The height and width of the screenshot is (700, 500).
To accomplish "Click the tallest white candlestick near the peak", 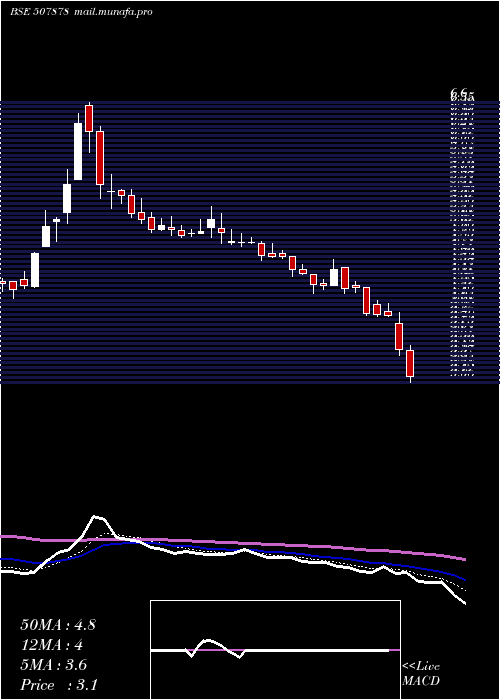I will pos(78,151).
